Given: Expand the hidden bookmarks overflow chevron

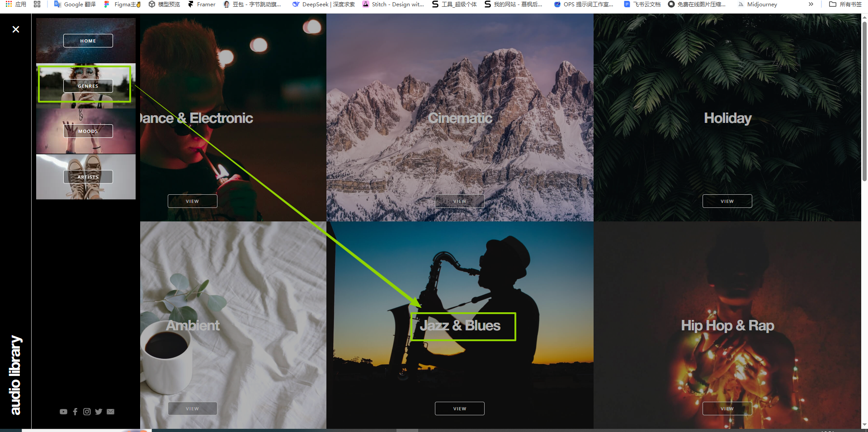Looking at the screenshot, I should point(811,5).
